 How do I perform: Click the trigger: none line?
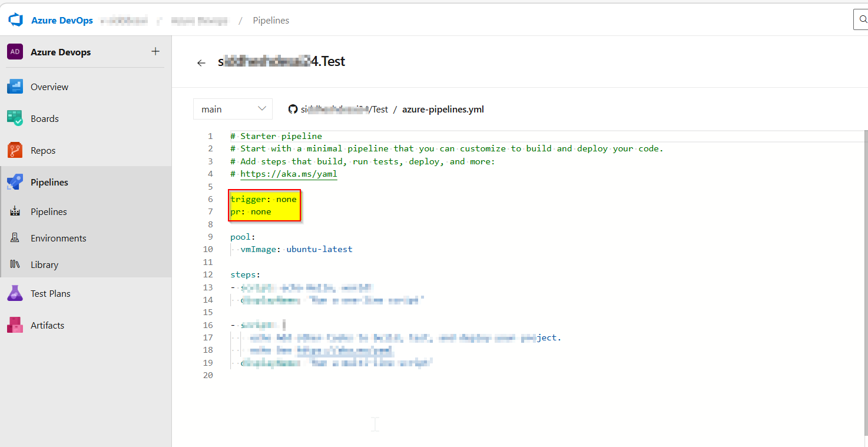click(x=263, y=199)
